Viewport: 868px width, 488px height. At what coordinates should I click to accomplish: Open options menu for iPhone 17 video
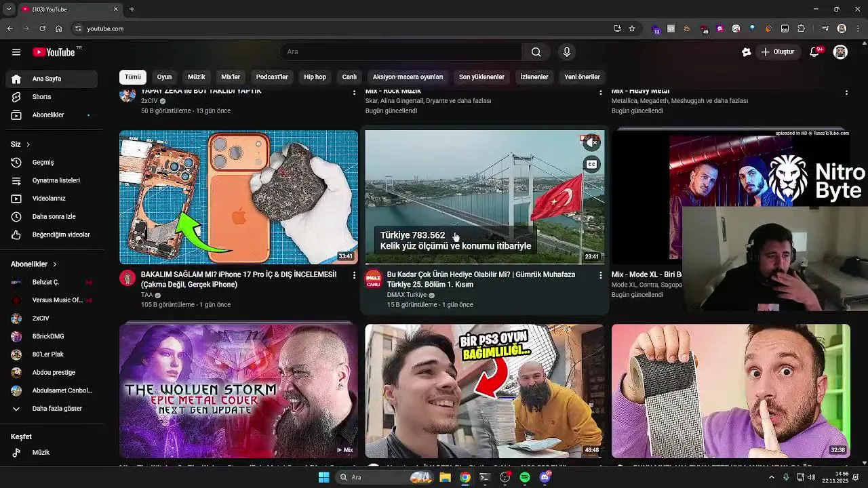click(354, 275)
